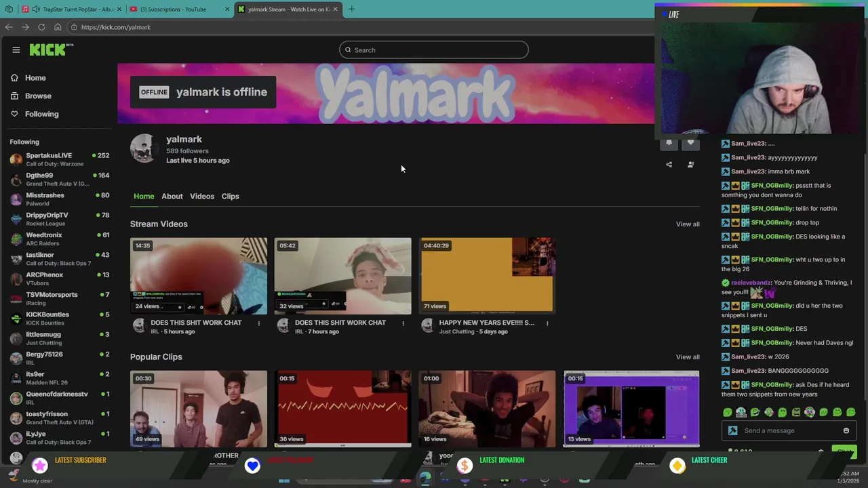Switch to TrapStar Turnt PopStar browser tab
Image resolution: width=868 pixels, height=488 pixels.
pos(71,9)
